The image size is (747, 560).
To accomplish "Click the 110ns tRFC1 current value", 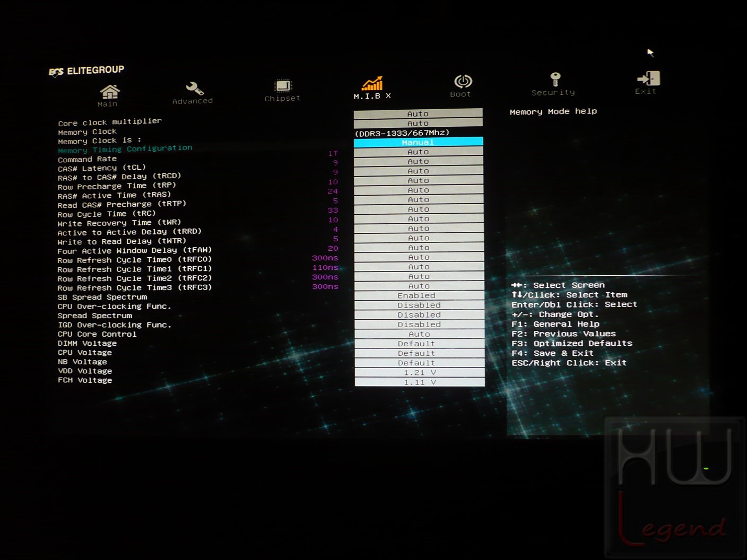I will pos(325,267).
